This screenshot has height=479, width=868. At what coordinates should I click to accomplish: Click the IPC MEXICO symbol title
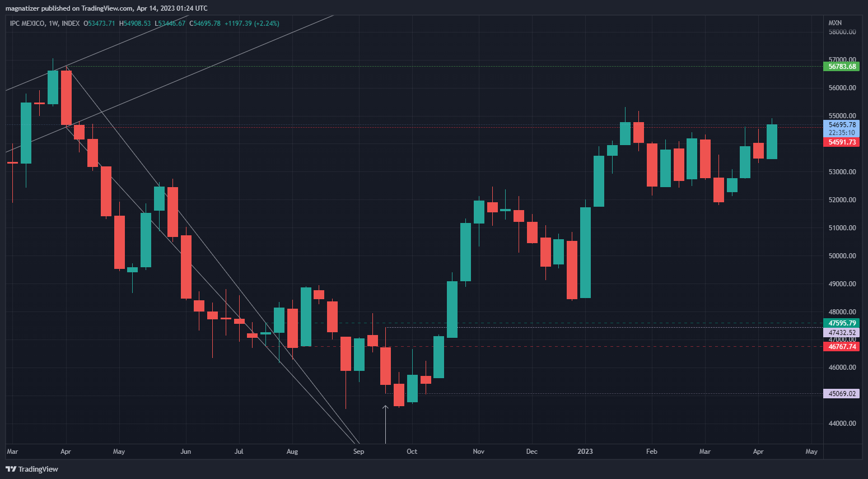pyautogui.click(x=27, y=24)
